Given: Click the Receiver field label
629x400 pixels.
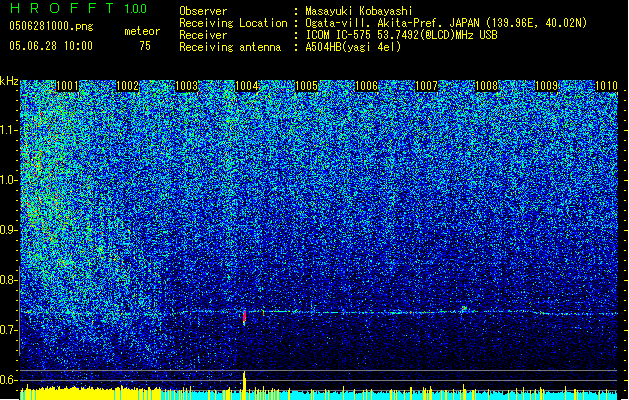Looking at the screenshot, I should pos(203,35).
